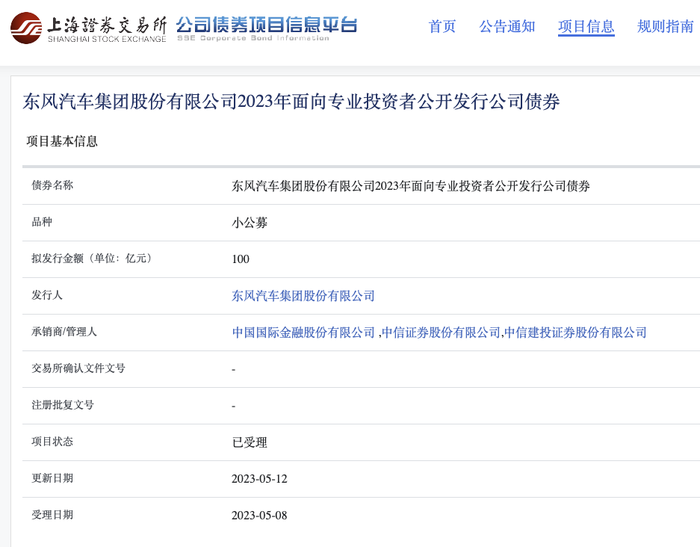700x547 pixels.
Task: Click the 项目状态 row label
Action: coord(52,442)
